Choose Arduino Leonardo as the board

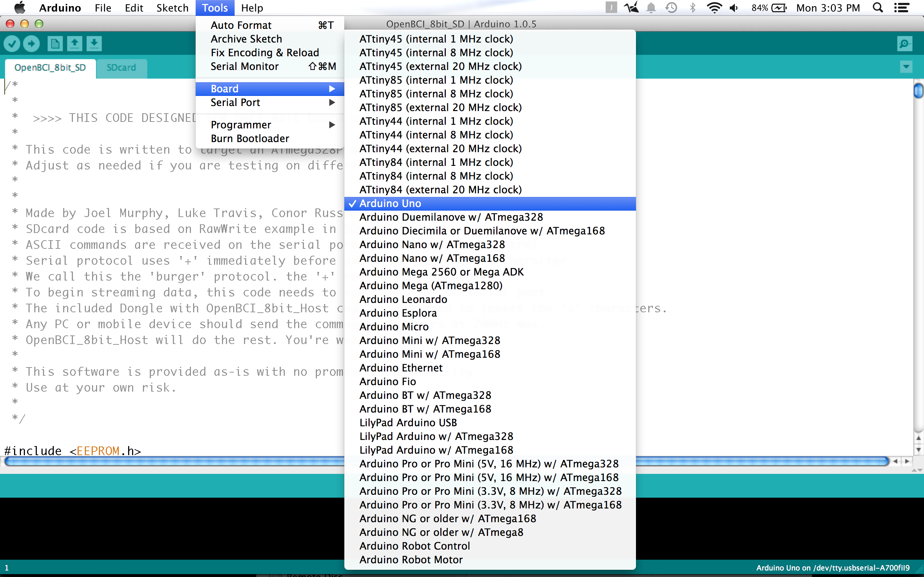(x=403, y=299)
